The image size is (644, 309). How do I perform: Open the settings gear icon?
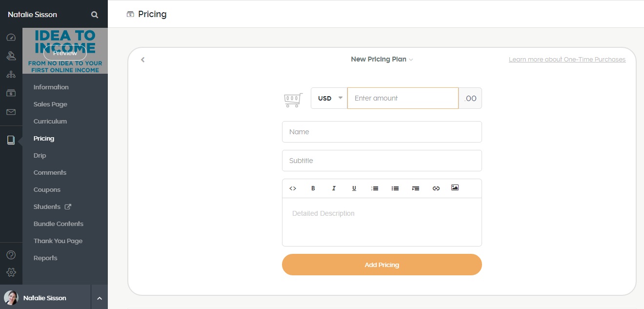tap(11, 272)
